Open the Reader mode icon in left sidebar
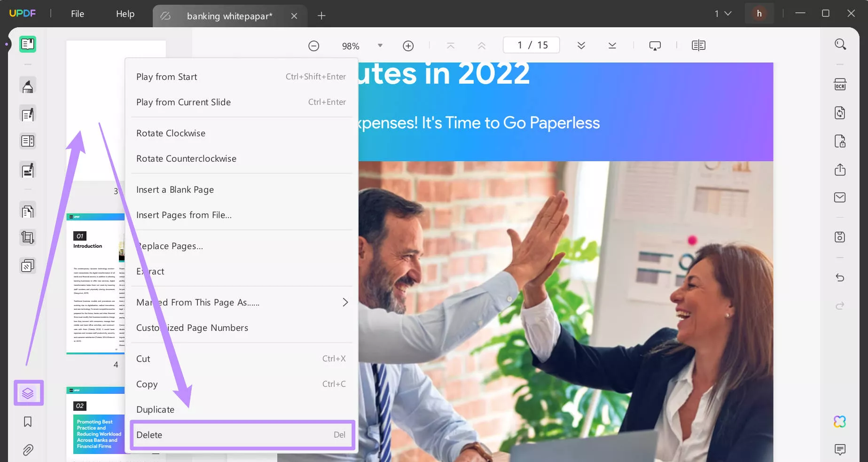The image size is (868, 462). tap(28, 44)
